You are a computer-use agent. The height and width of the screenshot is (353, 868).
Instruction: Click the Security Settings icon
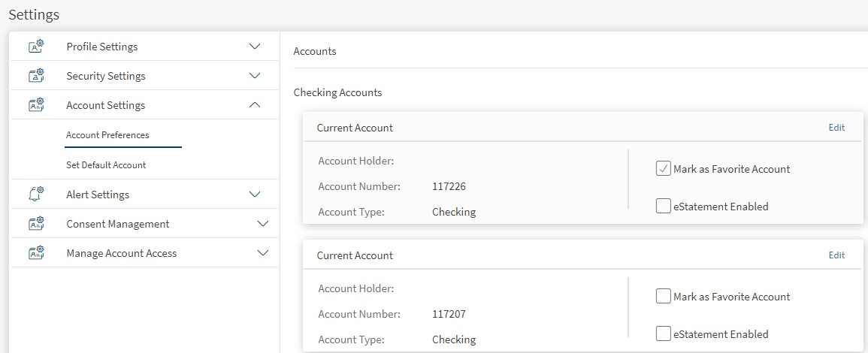pos(36,76)
